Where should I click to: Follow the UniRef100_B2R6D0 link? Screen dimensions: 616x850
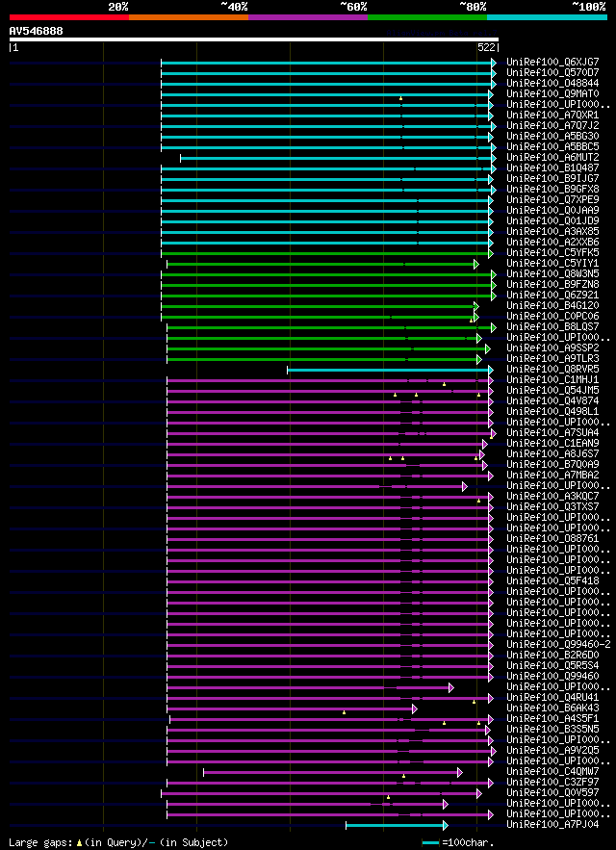(x=552, y=654)
